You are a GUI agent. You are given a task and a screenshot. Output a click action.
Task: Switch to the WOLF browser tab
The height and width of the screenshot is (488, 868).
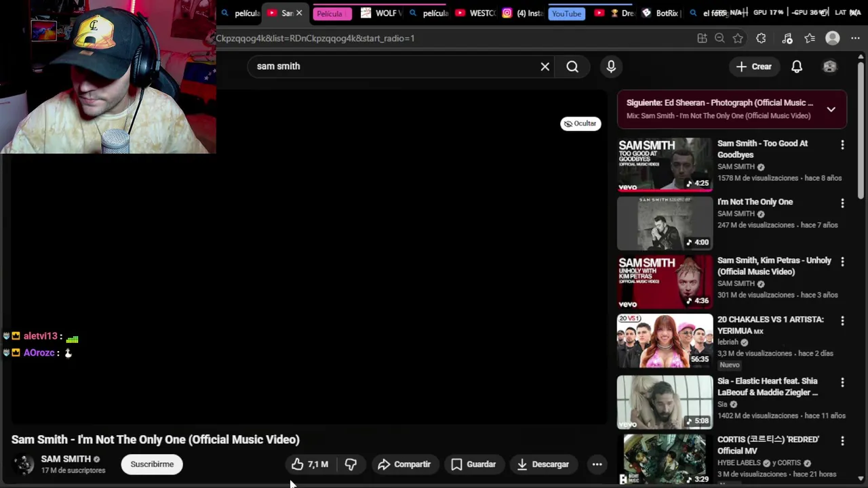pyautogui.click(x=382, y=13)
